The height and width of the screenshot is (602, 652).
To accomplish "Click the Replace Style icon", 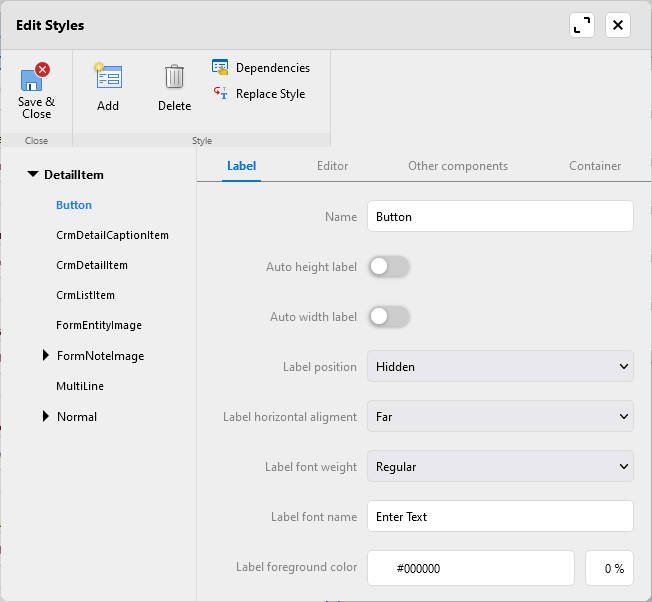I will pyautogui.click(x=221, y=93).
